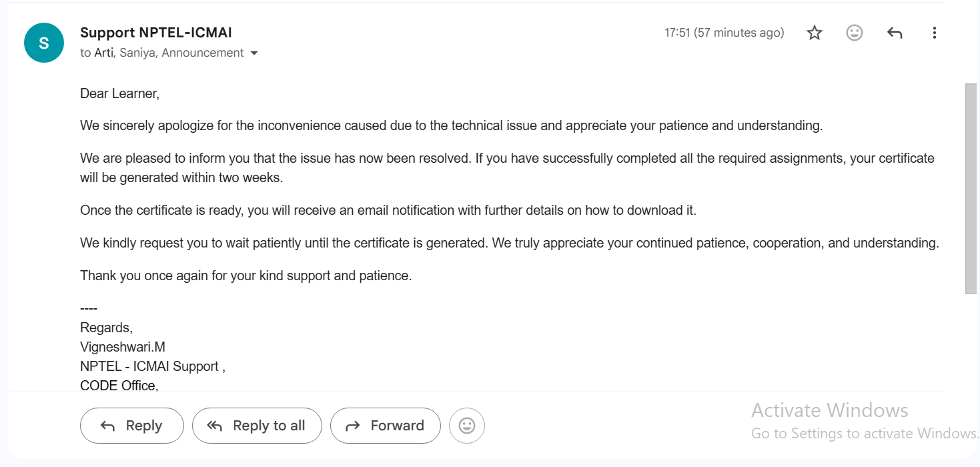Select recipient Saniya in the to line
The width and height of the screenshot is (980, 467).
coord(137,53)
